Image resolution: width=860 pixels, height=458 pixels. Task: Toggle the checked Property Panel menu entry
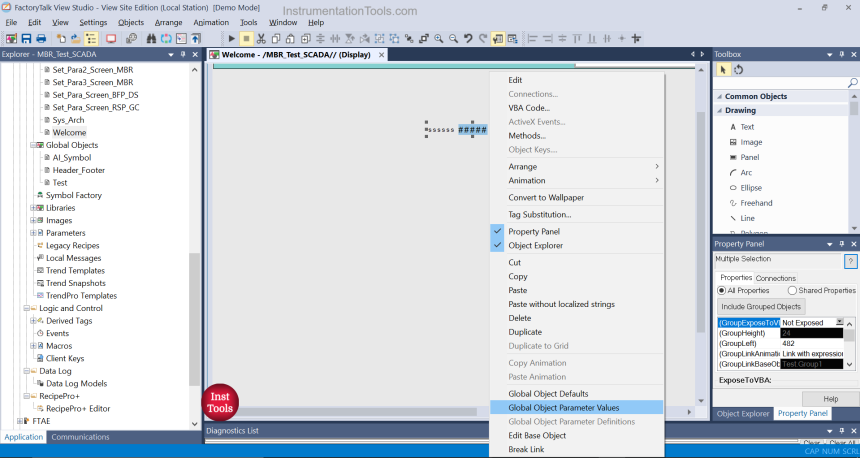(576, 231)
